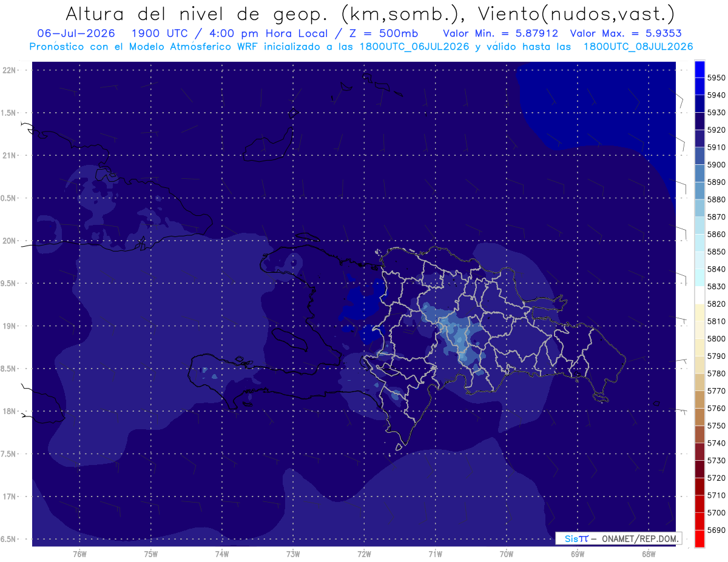The width and height of the screenshot is (728, 562).
Task: Pick the dark red swatch between 5730 and 5720
Action: 699,469
